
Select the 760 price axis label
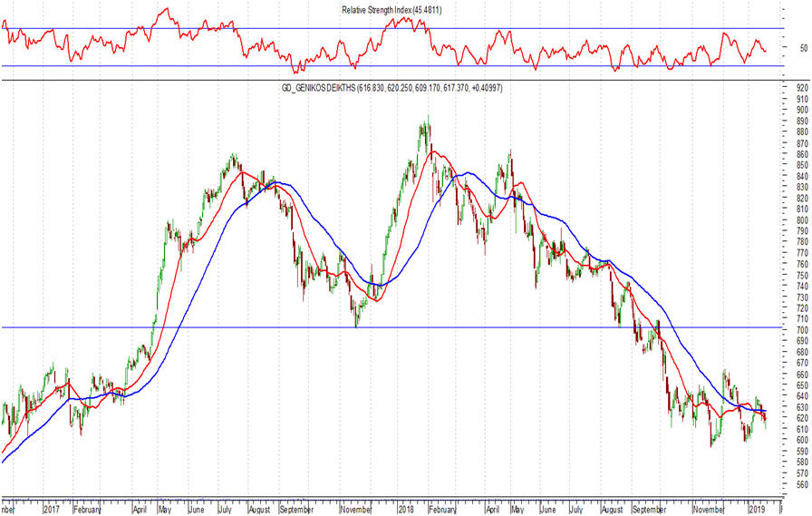pos(802,264)
